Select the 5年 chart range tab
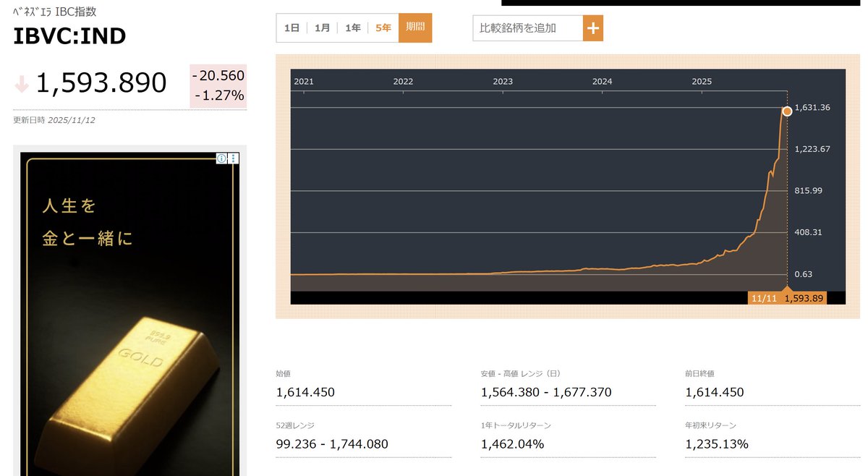868x476 pixels. (x=383, y=28)
